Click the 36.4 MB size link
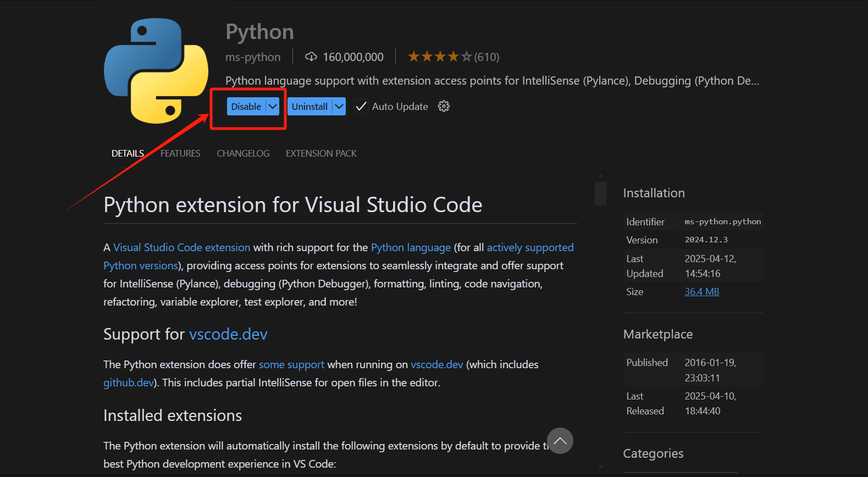The width and height of the screenshot is (868, 477). [701, 292]
